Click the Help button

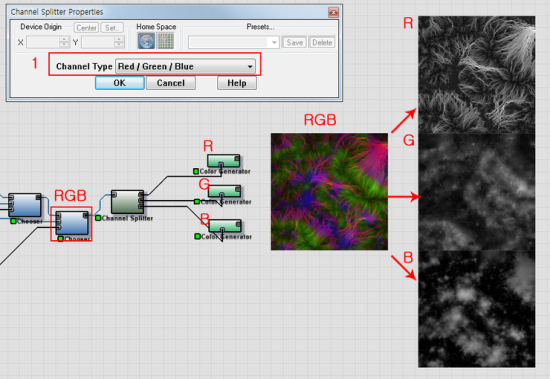tap(237, 83)
